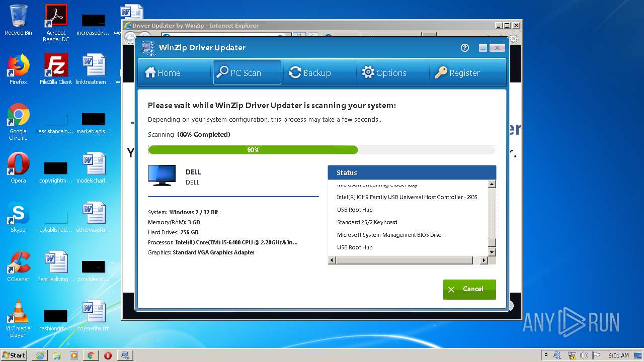The width and height of the screenshot is (644, 362).
Task: Click the Internet Explorer taskbar icon
Action: (40, 355)
